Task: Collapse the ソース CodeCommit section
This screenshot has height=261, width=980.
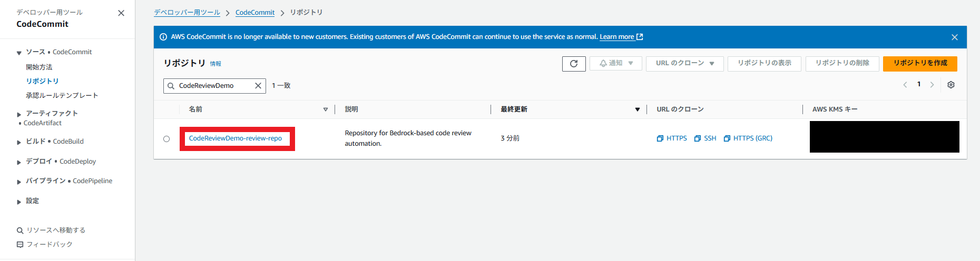Action: click(x=19, y=53)
